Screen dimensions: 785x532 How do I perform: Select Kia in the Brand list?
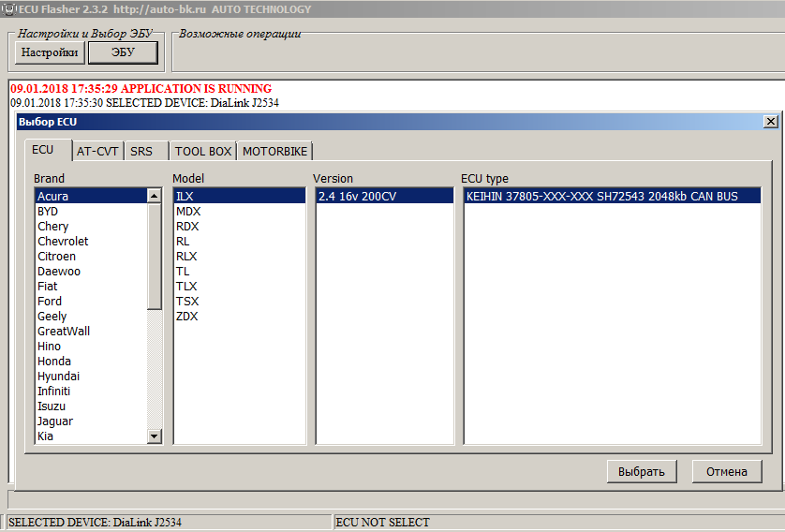click(91, 436)
